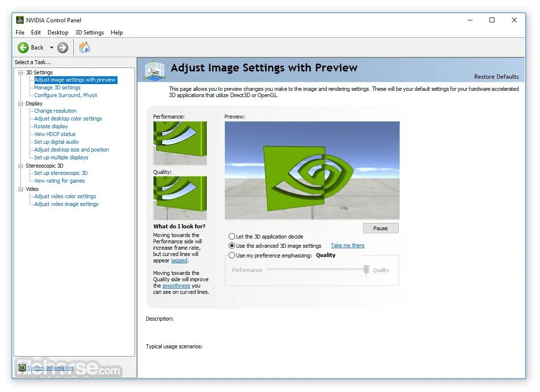The image size is (540, 392).
Task: Open the Back history dropdown arrow
Action: pyautogui.click(x=51, y=48)
